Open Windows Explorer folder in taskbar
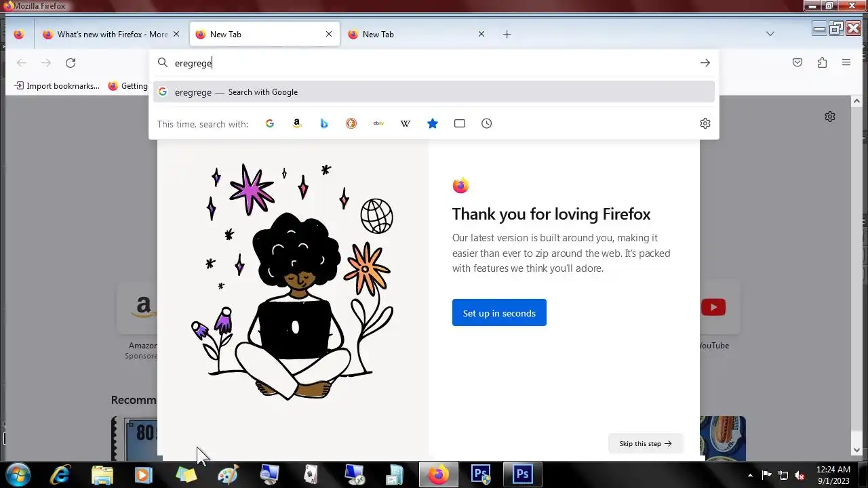This screenshot has height=488, width=868. pyautogui.click(x=102, y=474)
